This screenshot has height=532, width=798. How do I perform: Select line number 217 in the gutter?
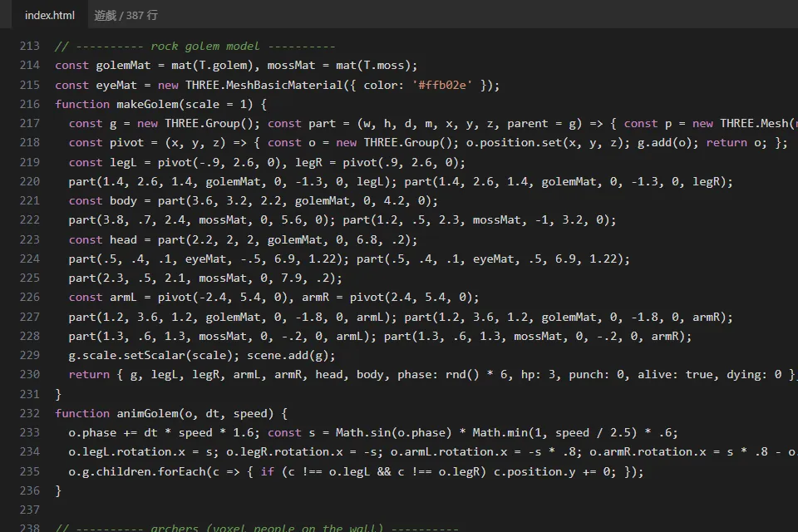tap(30, 123)
